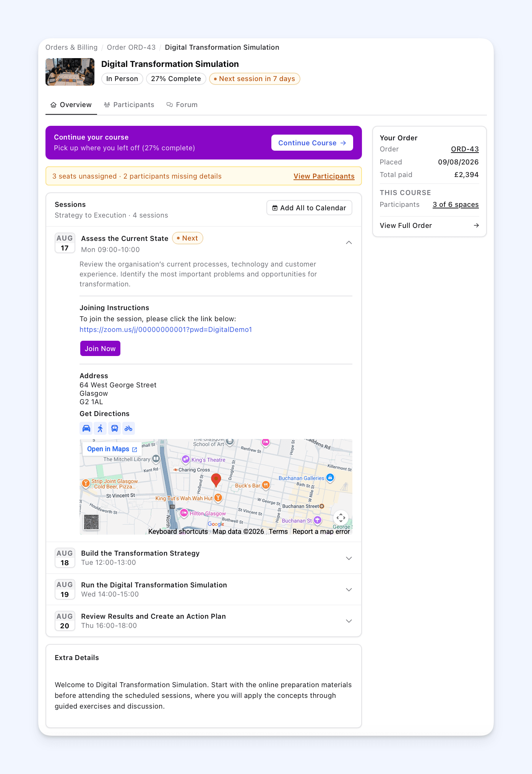Get driving directions via car icon
The image size is (532, 774).
[x=86, y=428]
